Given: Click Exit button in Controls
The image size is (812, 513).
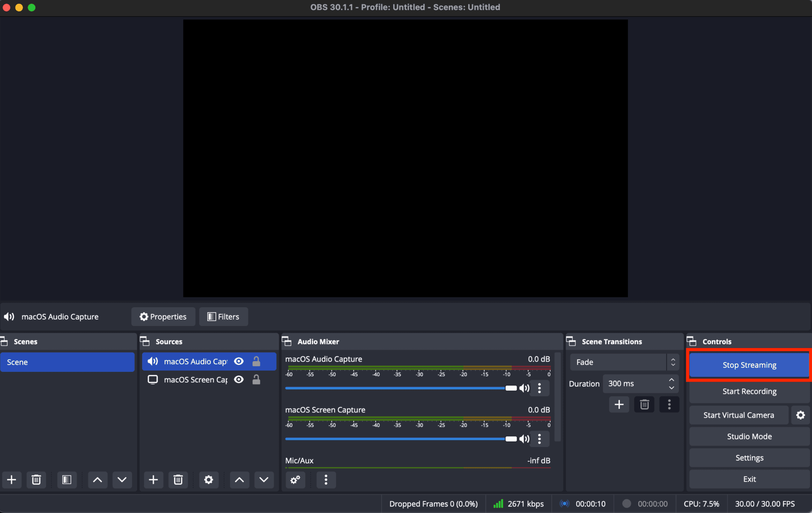Looking at the screenshot, I should coord(749,479).
